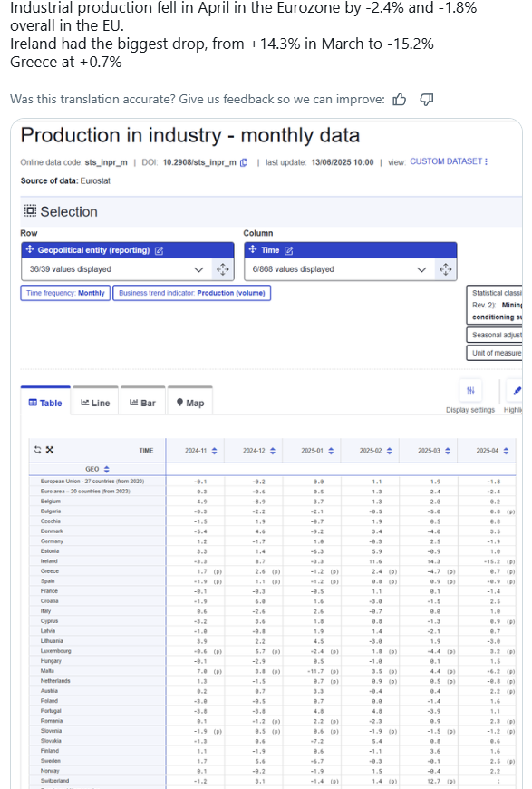Click the Norway row label

pos(49,770)
